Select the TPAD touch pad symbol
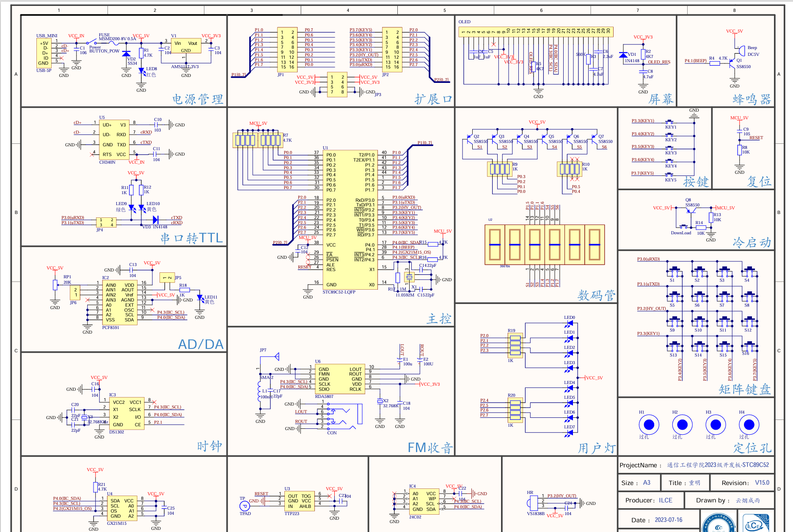This screenshot has width=793, height=532. click(x=245, y=506)
